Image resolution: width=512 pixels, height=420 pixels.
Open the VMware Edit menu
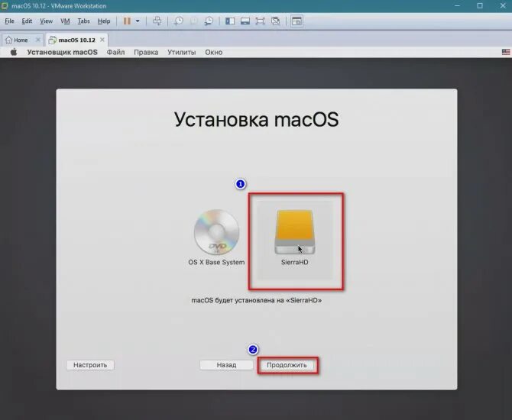(x=27, y=21)
